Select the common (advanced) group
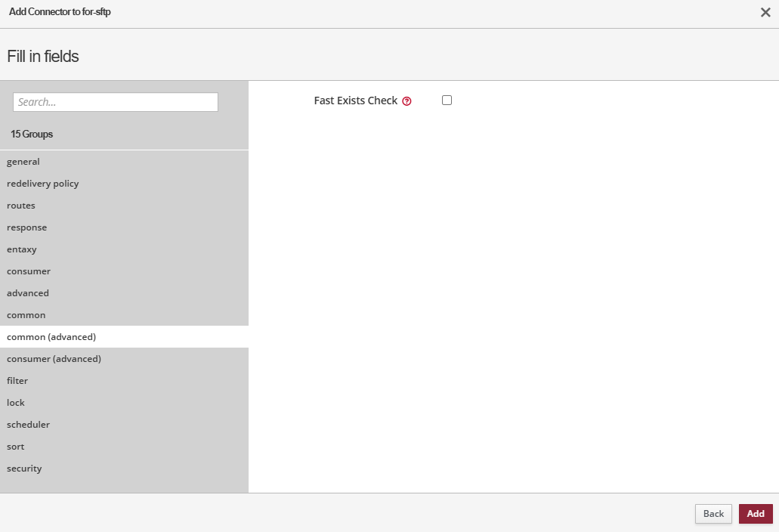This screenshot has width=779, height=532. (51, 337)
